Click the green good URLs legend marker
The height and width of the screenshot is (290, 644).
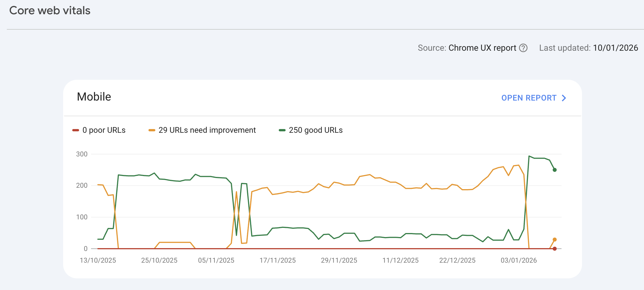pos(282,130)
